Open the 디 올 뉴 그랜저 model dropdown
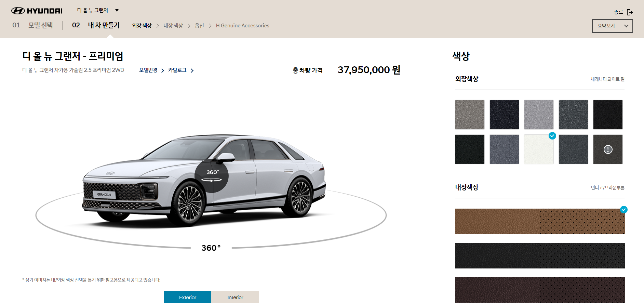Image resolution: width=644 pixels, height=303 pixels. tap(98, 10)
